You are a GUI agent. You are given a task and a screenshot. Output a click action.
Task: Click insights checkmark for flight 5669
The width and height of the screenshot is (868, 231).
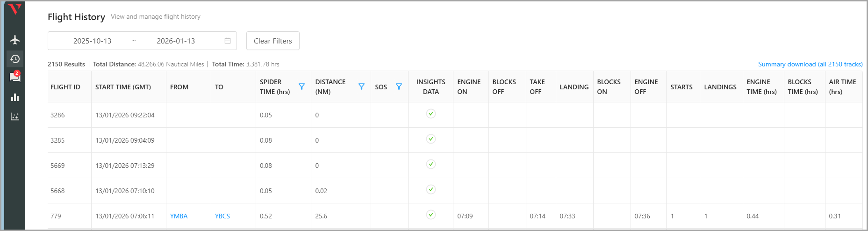pos(431,164)
